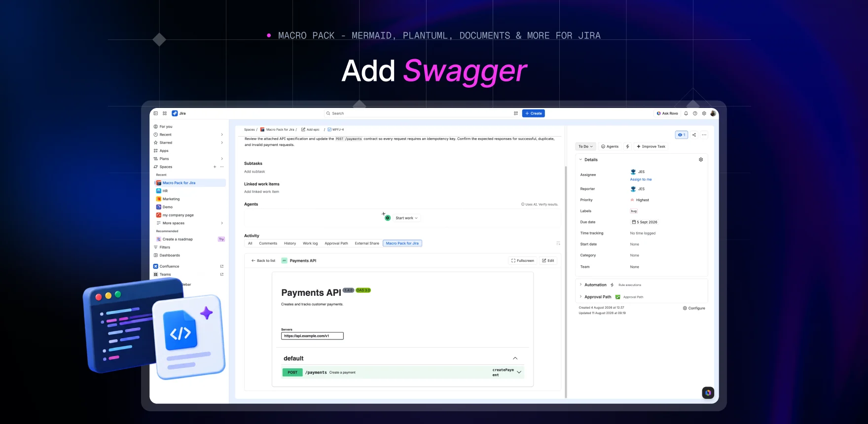Screen dimensions: 868x424
Task: Open the notifications bell
Action: point(686,113)
